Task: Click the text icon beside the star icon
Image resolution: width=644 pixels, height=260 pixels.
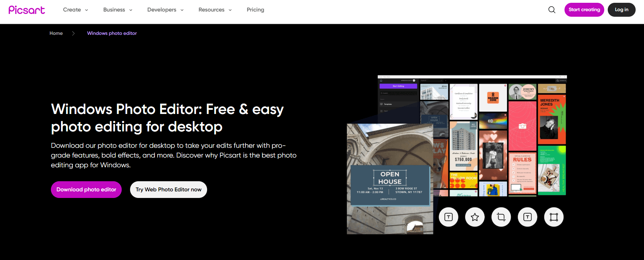Action: (x=448, y=217)
